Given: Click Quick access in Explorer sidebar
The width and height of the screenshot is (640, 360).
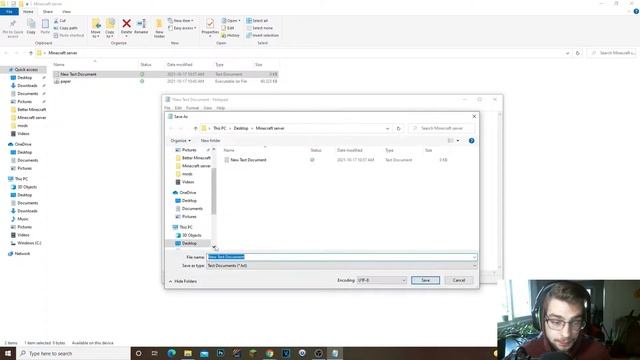Looking at the screenshot, I should 26,70.
